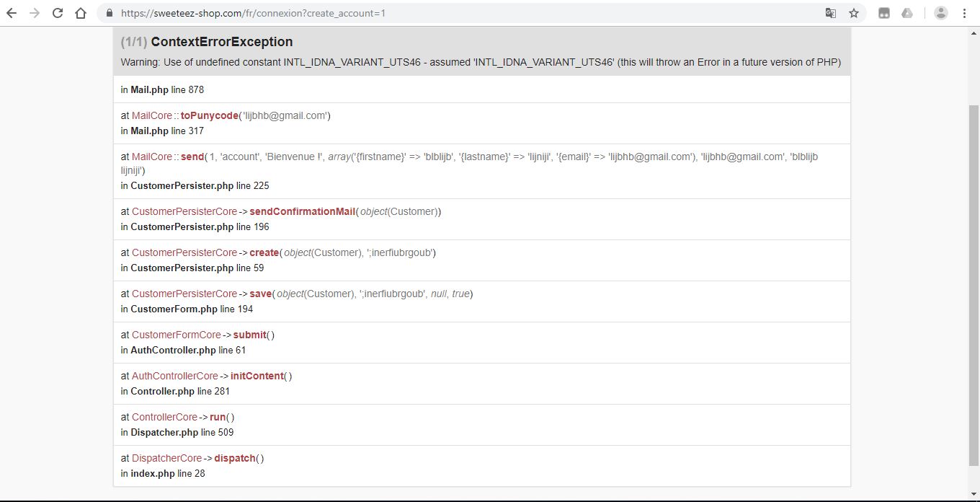Click the vertical scrollbar thumb
This screenshot has width=980, height=502.
tap(974, 285)
